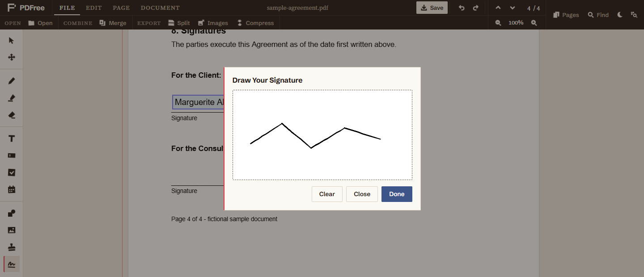Select the date field calendar tool
This screenshot has width=644, height=277.
coord(12,189)
